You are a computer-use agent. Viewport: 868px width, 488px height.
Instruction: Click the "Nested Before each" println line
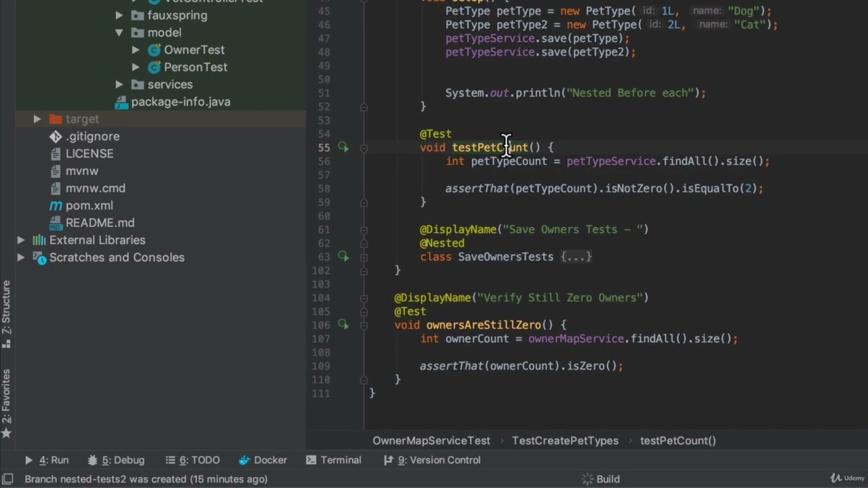[x=576, y=93]
